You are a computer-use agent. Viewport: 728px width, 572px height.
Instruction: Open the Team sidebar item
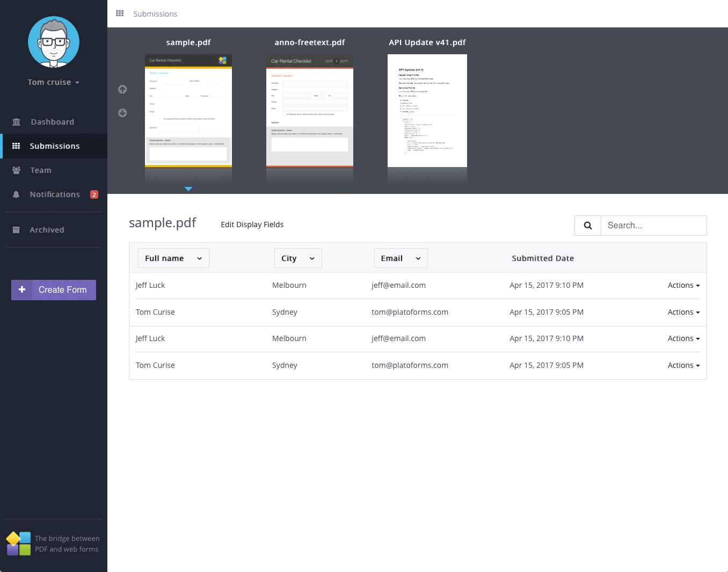tap(40, 170)
